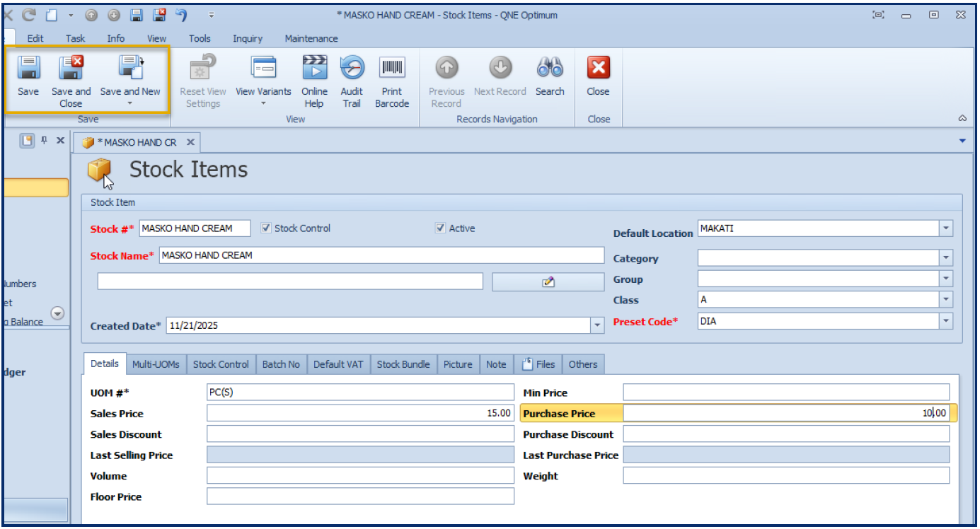The image size is (980, 529).
Task: Switch to Stock Bundle tab
Action: (403, 364)
